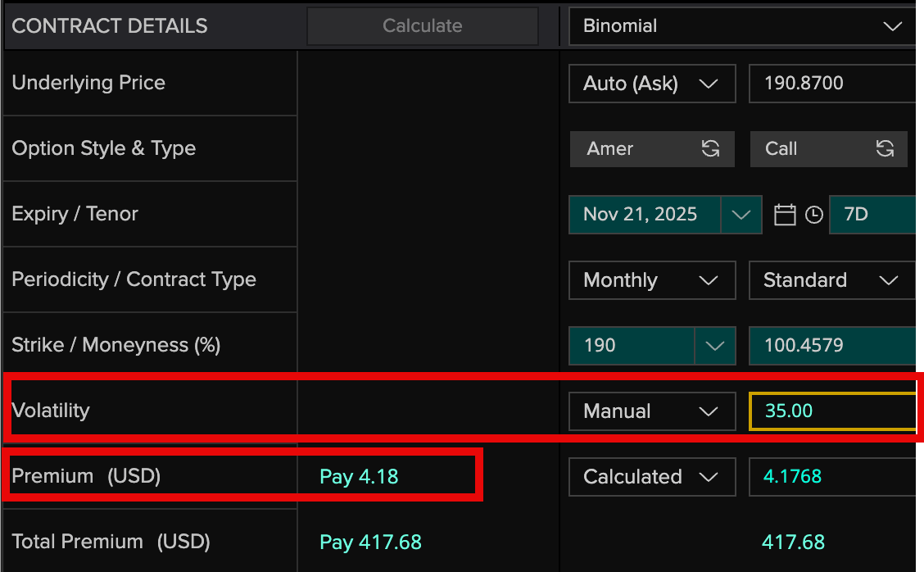Click the clock icon beside the tenor
924x572 pixels.
click(x=813, y=215)
